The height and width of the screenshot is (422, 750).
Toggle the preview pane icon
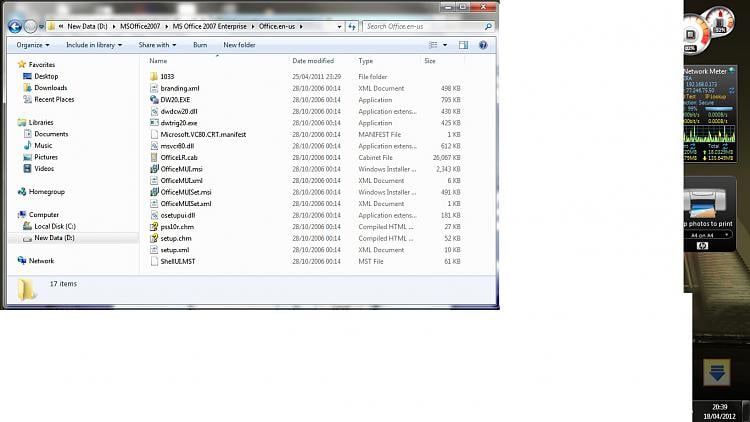pyautogui.click(x=463, y=45)
